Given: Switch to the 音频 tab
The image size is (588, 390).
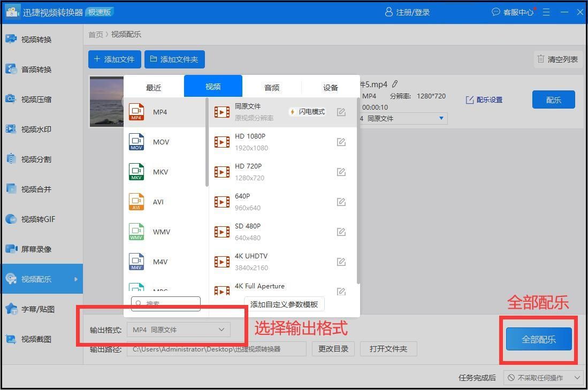Looking at the screenshot, I should (x=271, y=86).
